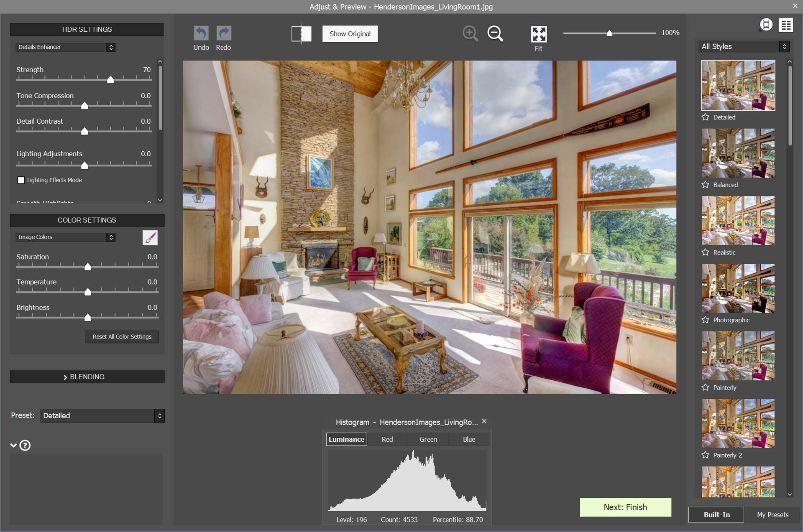Click the Saturation slider handle
The image size is (803, 532).
pyautogui.click(x=88, y=267)
